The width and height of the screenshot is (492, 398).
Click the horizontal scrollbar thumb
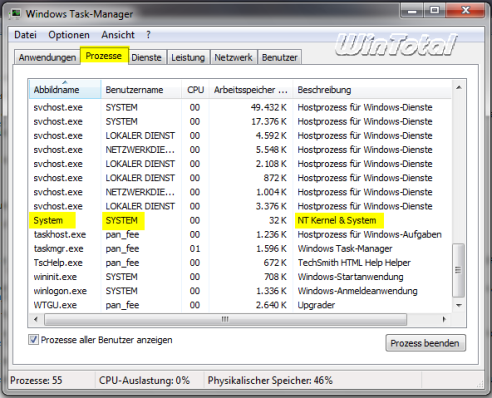tap(225, 319)
